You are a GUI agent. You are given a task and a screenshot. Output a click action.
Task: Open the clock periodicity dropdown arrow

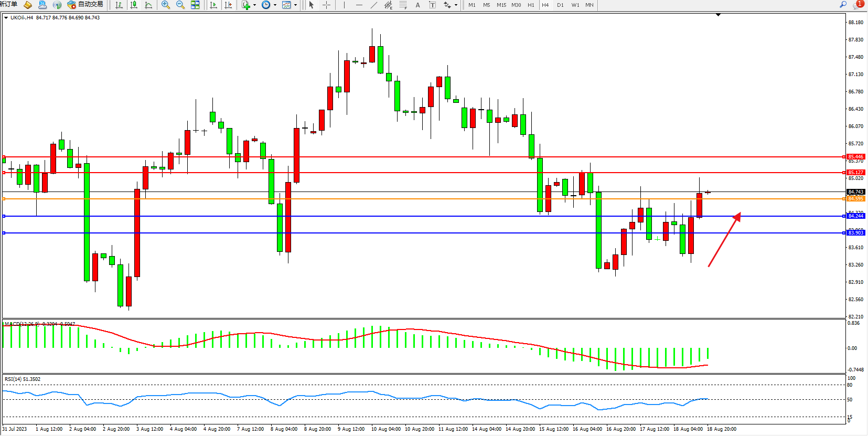[x=275, y=5]
